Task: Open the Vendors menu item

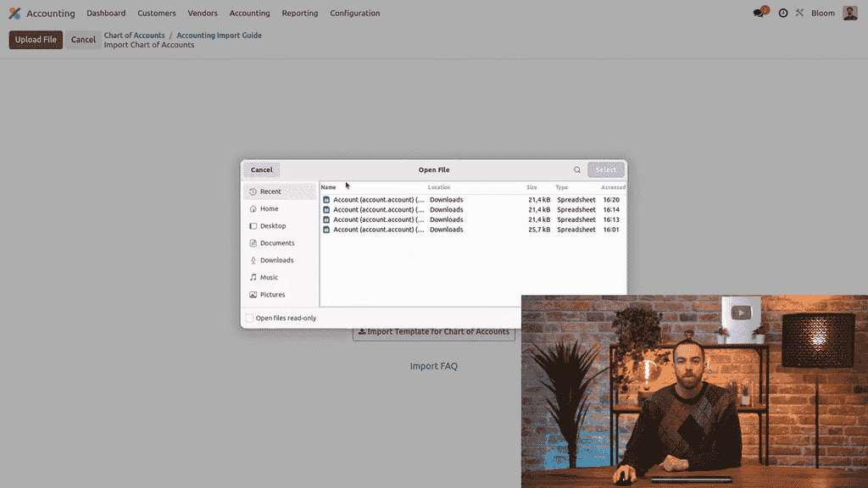Action: tap(203, 14)
